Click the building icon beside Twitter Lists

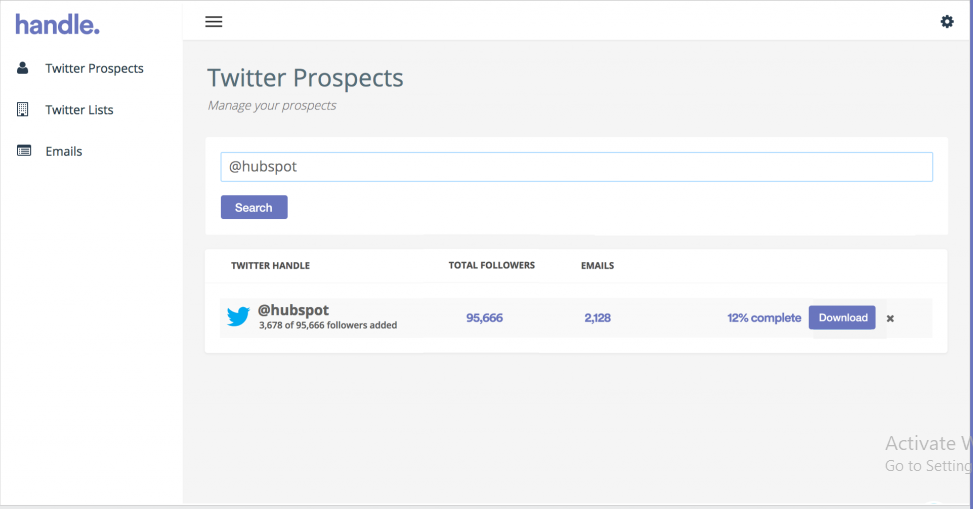pyautogui.click(x=22, y=109)
